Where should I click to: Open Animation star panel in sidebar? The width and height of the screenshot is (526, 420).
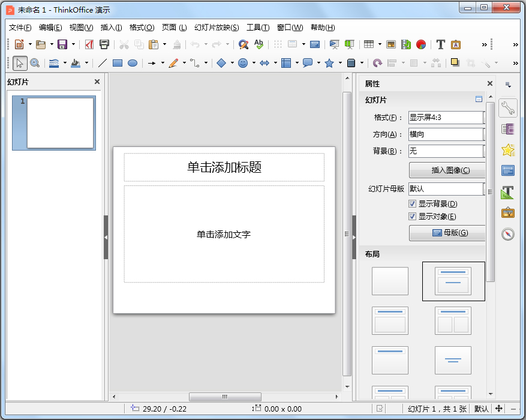point(508,150)
